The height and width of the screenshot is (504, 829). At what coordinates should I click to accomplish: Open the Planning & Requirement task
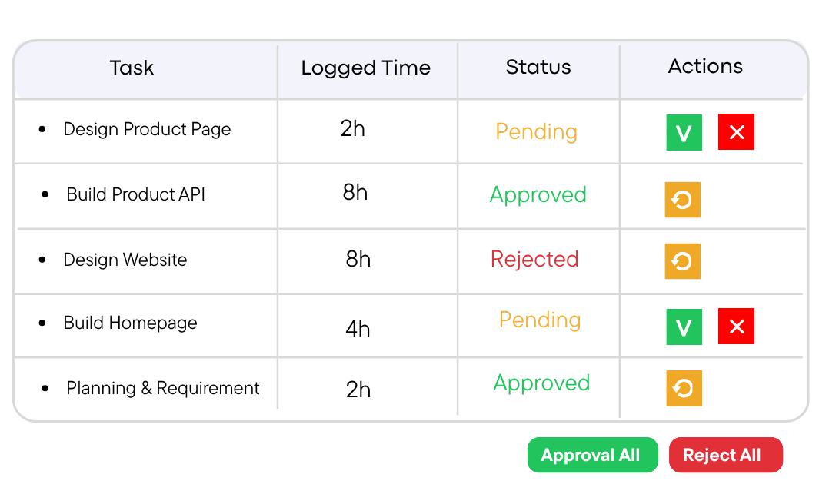pos(163,388)
